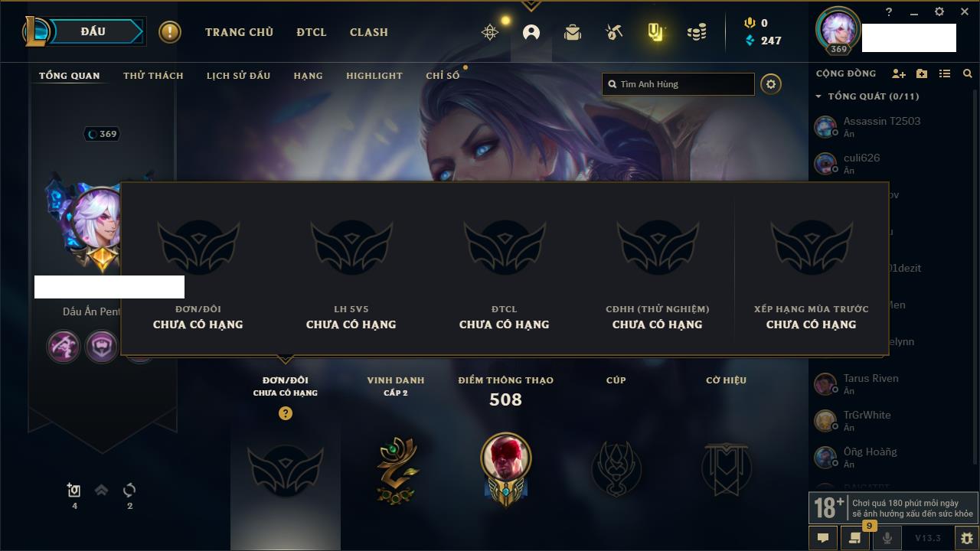Click the ĐƠN/ĐÔI rank help question mark
980x551 pixels.
(286, 413)
